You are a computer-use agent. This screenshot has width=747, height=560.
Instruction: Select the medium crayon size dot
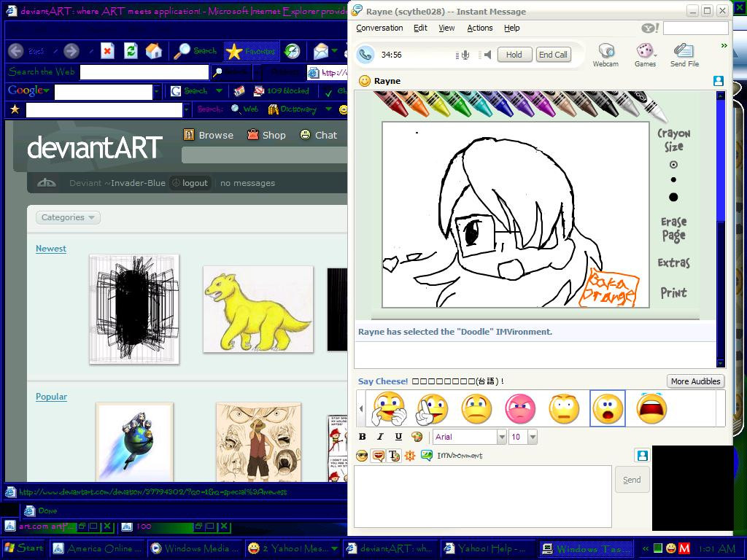[673, 180]
